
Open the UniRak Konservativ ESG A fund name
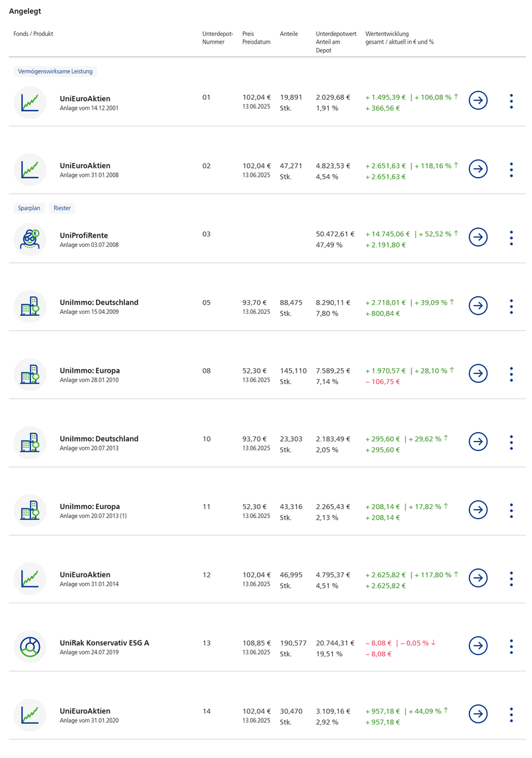click(104, 642)
